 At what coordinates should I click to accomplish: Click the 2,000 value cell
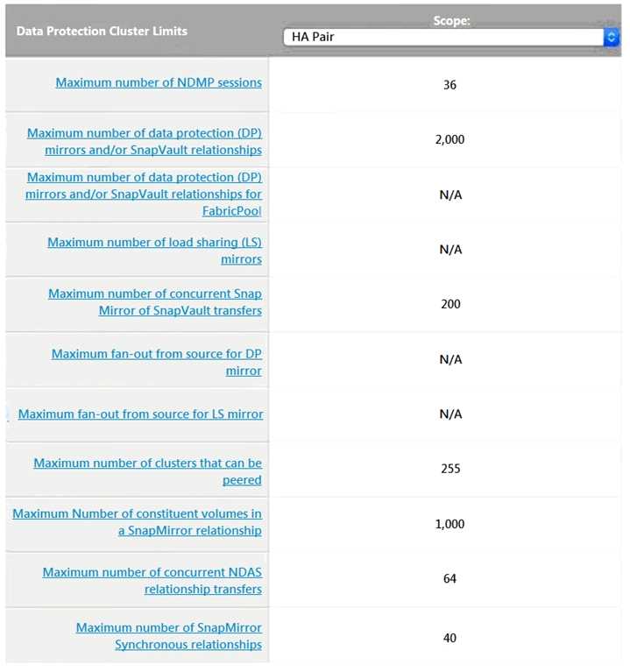point(449,140)
